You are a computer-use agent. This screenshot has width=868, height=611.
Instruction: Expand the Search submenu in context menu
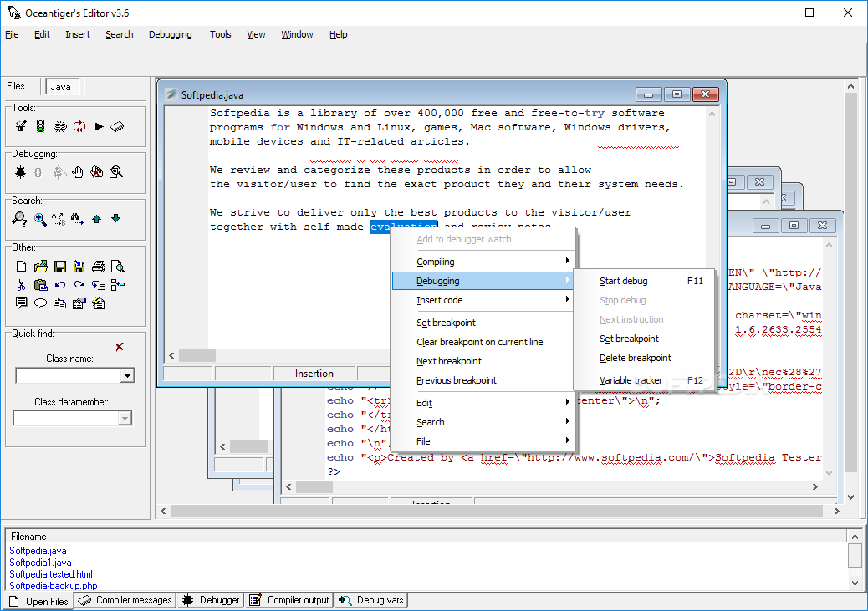[483, 422]
